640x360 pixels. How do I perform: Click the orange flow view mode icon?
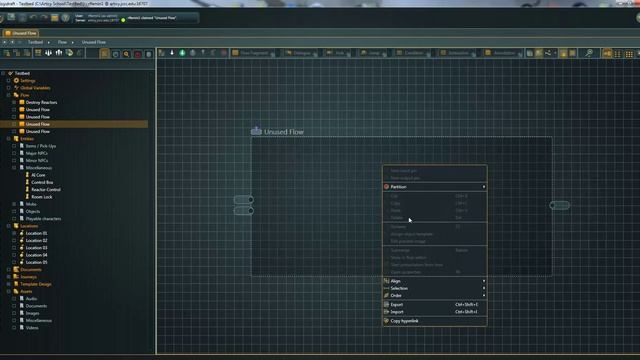tap(607, 53)
